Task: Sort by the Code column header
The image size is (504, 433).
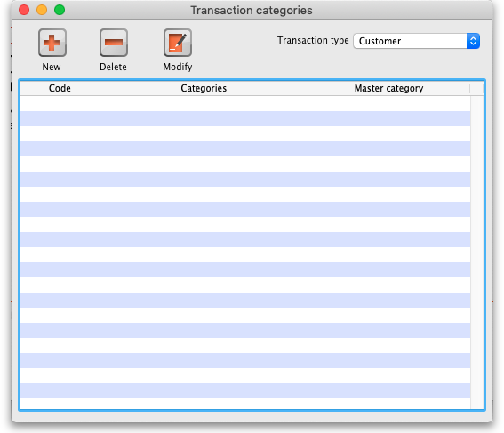Action: [x=60, y=88]
